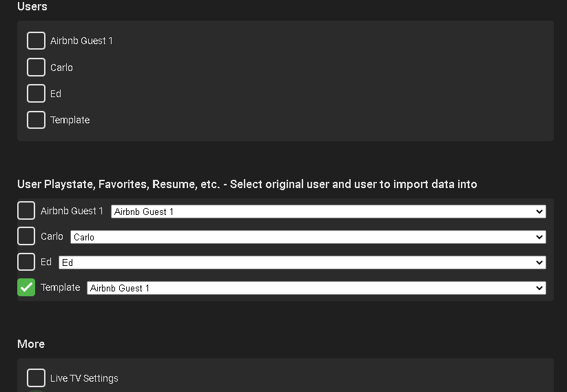Click the Live TV Settings label text

tap(84, 378)
